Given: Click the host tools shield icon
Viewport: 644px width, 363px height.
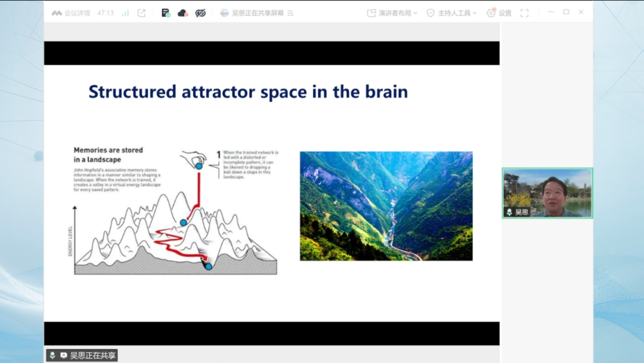Looking at the screenshot, I should (431, 13).
